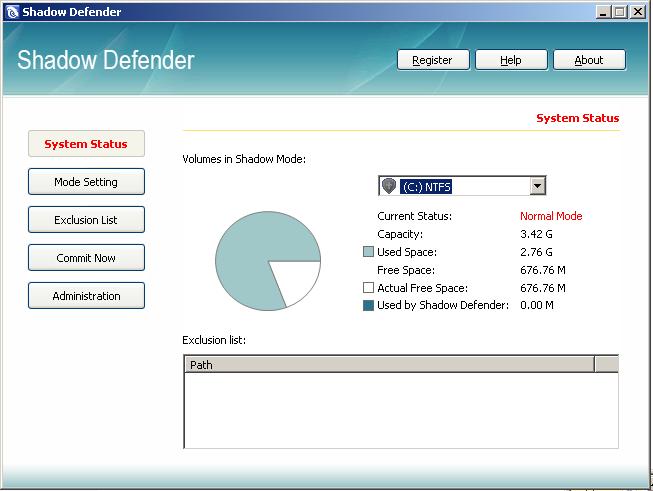Click the 0.00 M value
Screen dimensions: 653x491
pyautogui.click(x=537, y=305)
